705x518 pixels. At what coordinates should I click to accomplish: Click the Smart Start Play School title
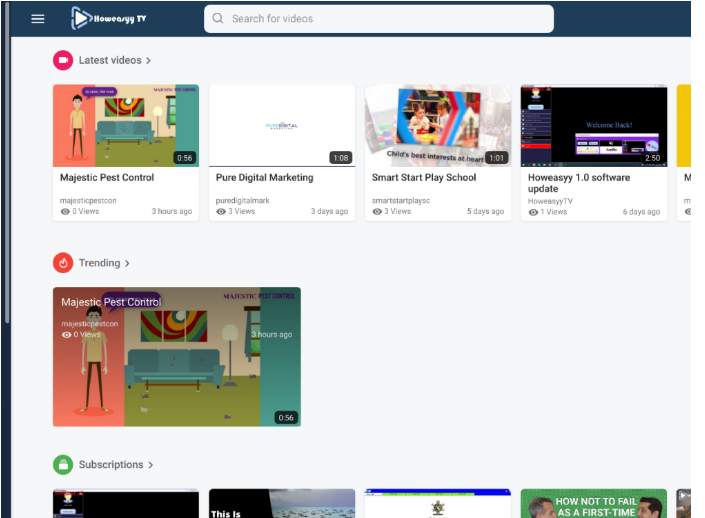424,178
